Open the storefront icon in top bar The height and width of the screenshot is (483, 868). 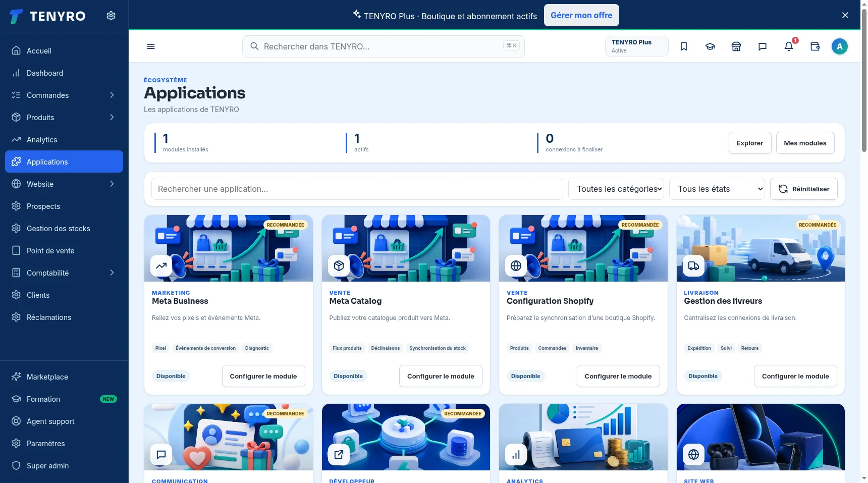736,46
